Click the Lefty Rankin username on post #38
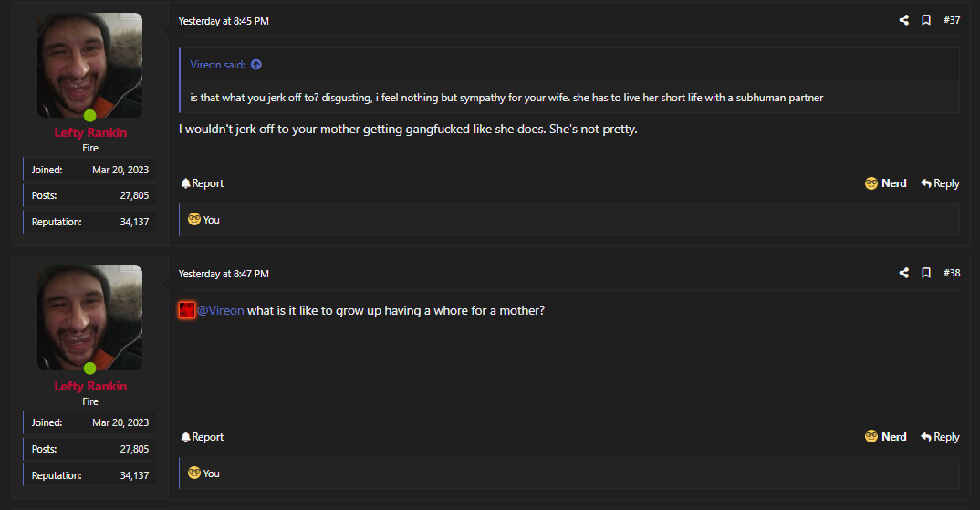Viewport: 980px width, 510px height. tap(90, 386)
